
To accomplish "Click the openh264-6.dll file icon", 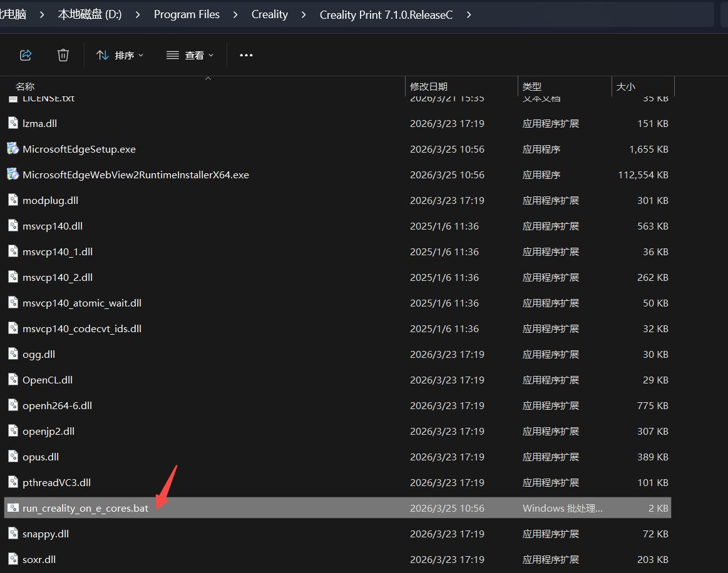I will point(13,405).
